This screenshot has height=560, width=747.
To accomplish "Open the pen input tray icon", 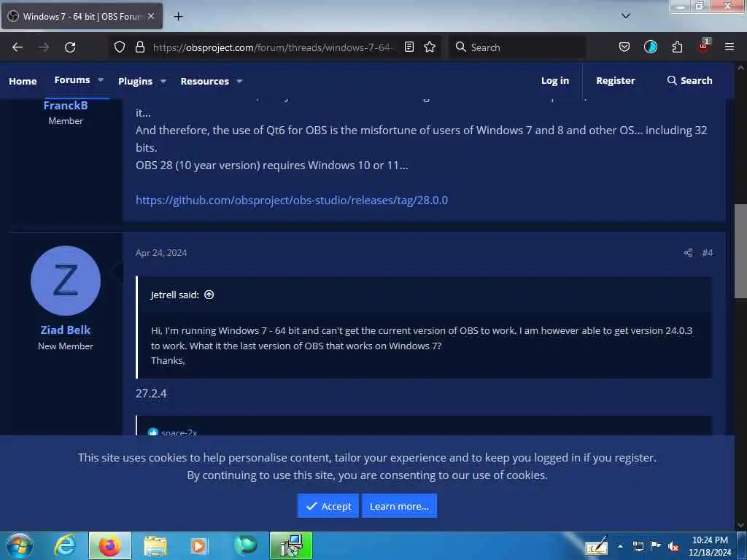I will click(x=597, y=546).
